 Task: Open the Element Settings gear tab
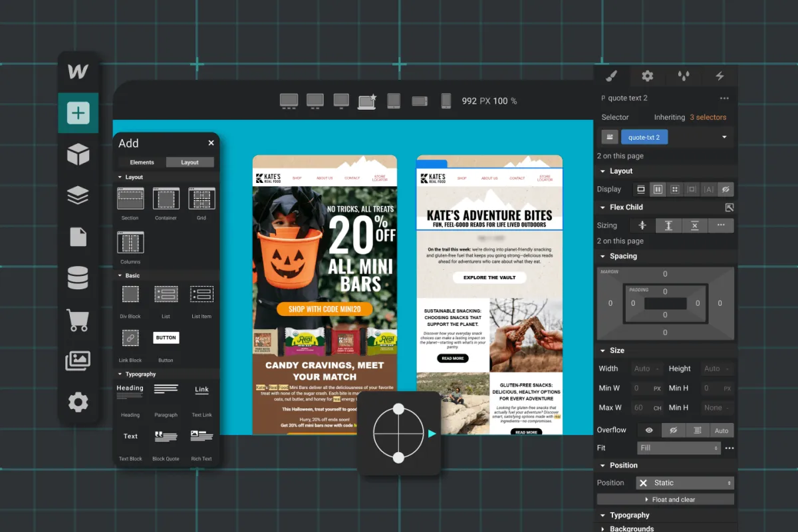648,76
